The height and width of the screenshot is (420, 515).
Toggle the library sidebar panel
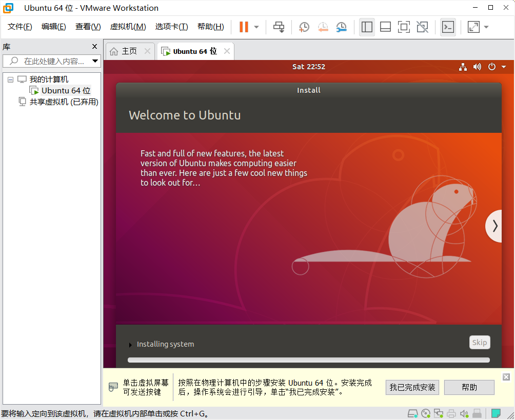tap(367, 27)
